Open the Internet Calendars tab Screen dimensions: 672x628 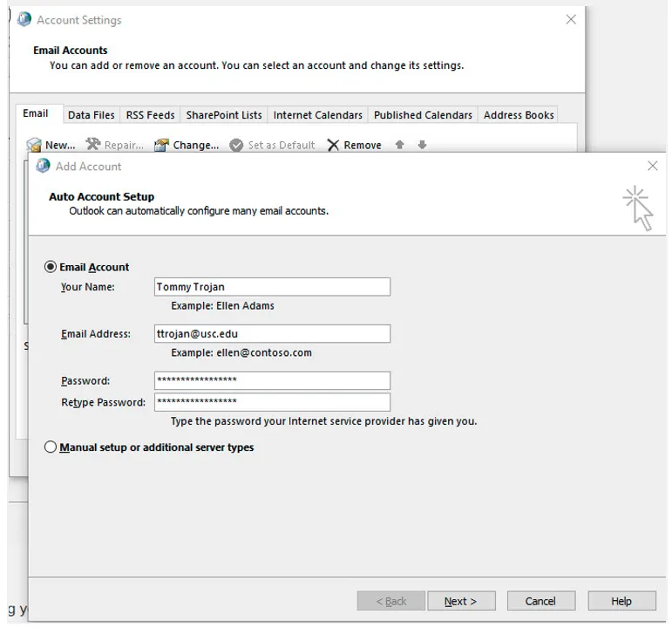317,115
